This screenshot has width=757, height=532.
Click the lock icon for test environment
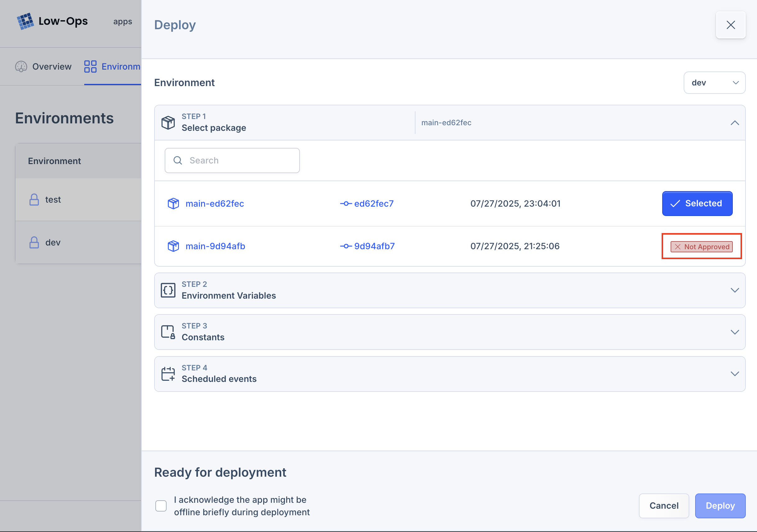tap(34, 200)
